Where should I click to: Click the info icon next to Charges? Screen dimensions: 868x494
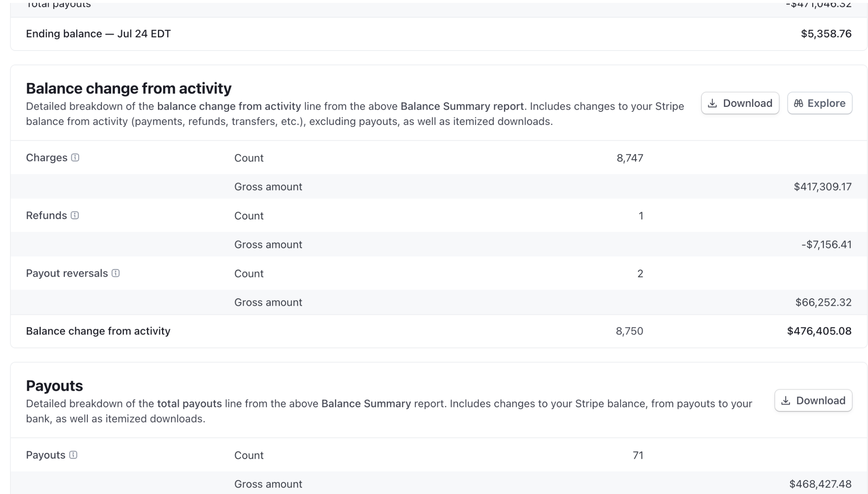tap(75, 158)
